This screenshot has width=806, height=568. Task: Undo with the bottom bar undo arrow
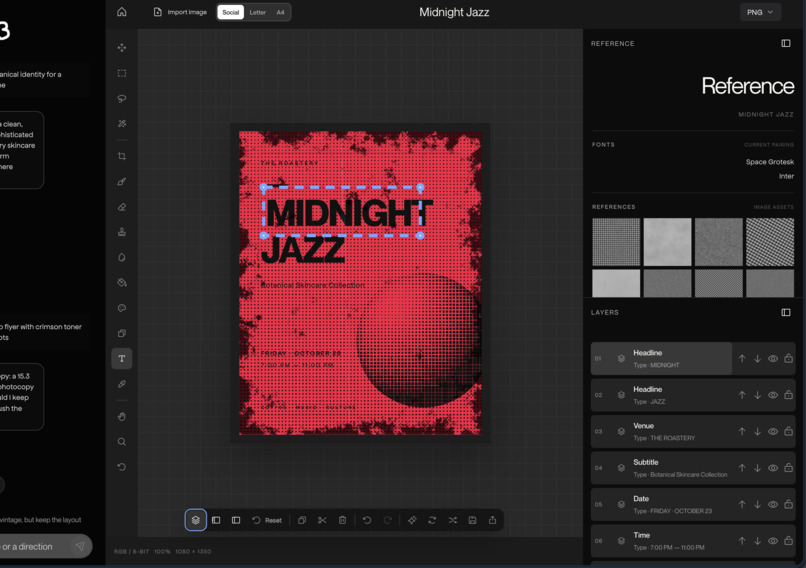[x=367, y=520]
